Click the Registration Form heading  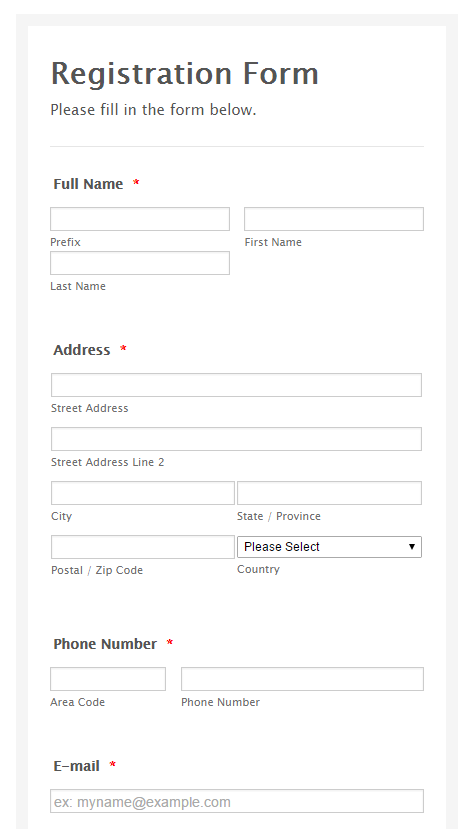[x=185, y=73]
